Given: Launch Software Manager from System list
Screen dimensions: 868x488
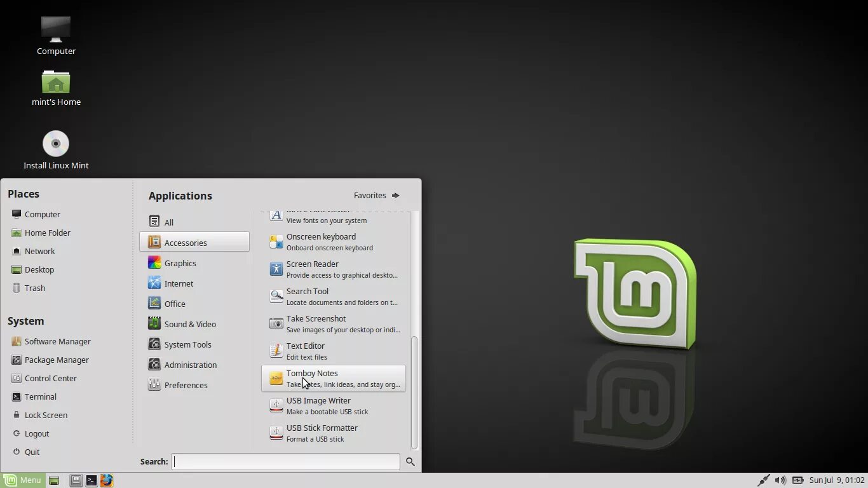Looking at the screenshot, I should [51, 341].
